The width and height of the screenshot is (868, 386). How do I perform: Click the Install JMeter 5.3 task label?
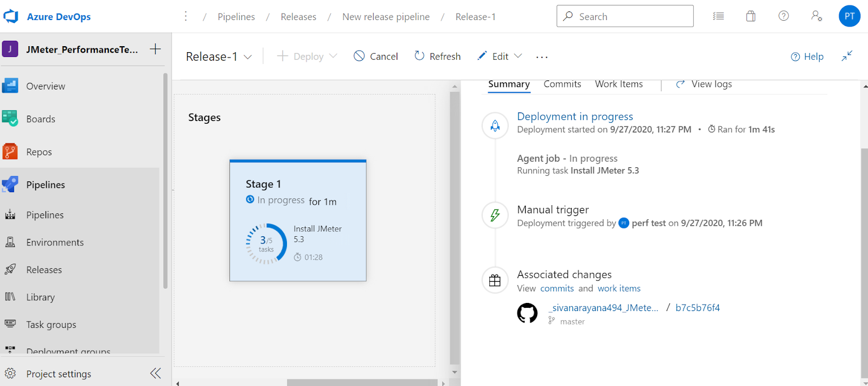(x=318, y=234)
